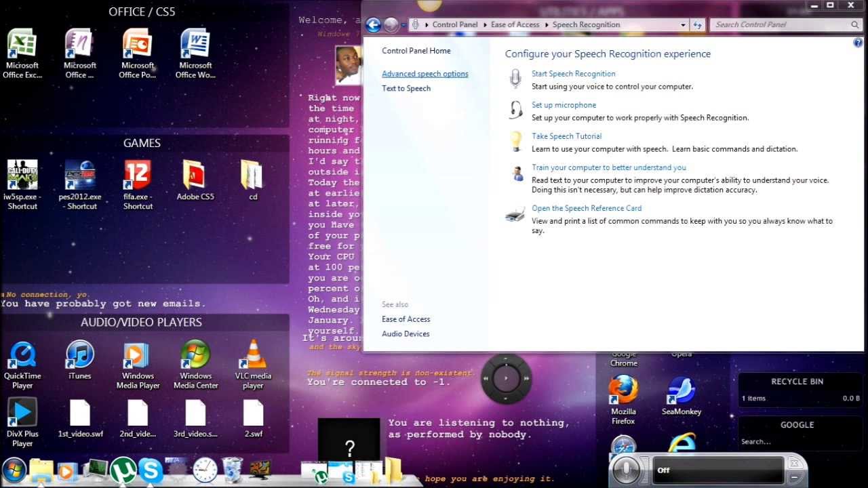Launch pes2012.exe shortcut icon
This screenshot has width=868, height=488.
80,185
